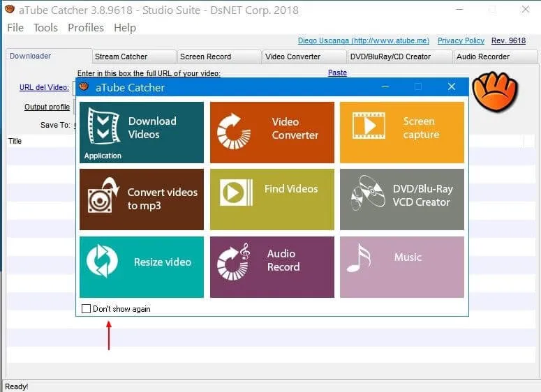Click the DVD/Blu-Ray VCD Creator label

click(x=422, y=195)
